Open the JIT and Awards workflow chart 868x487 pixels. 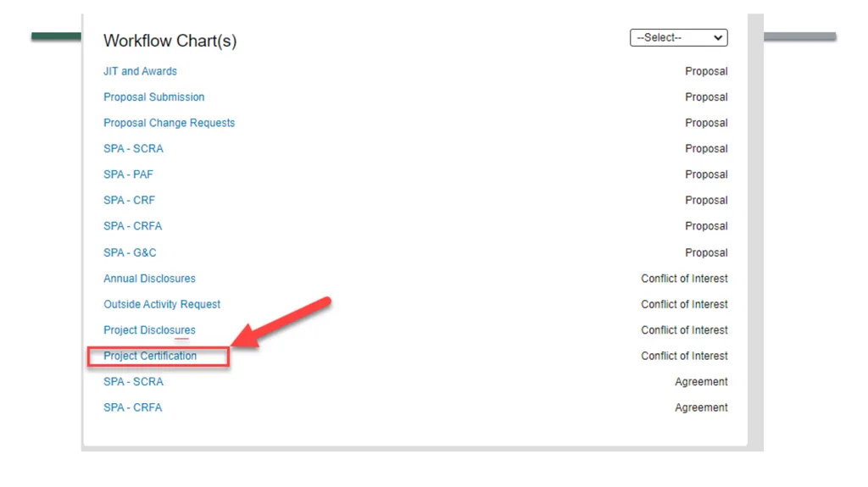(x=140, y=71)
